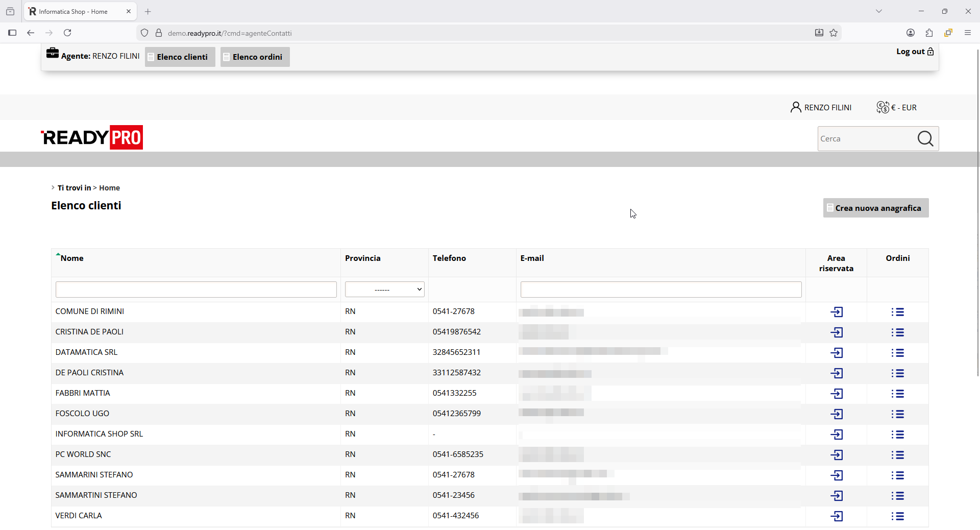View orders list for DE PAOLI CRISTINA
This screenshot has height=530, width=980.
click(x=898, y=373)
